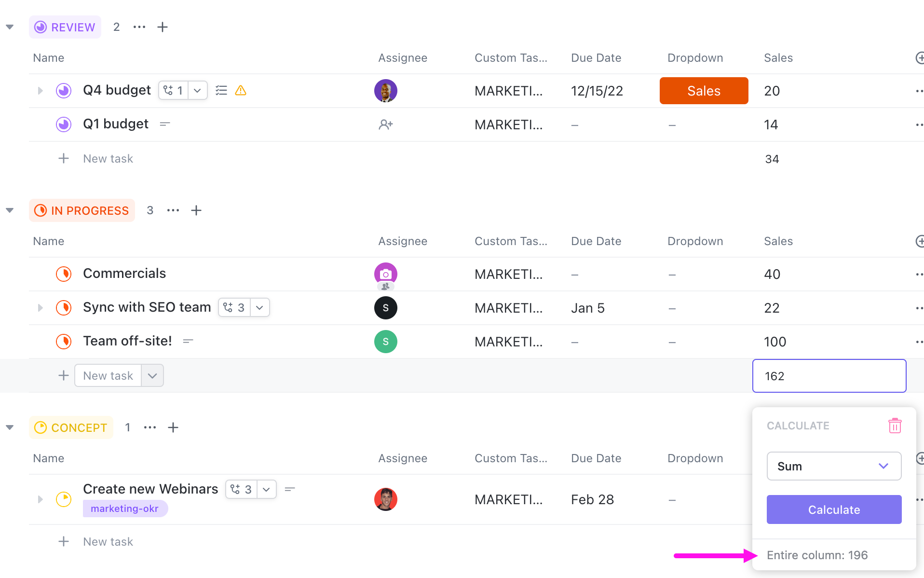The width and height of the screenshot is (924, 578).
Task: Click the orange Sales dropdown label
Action: click(x=704, y=91)
